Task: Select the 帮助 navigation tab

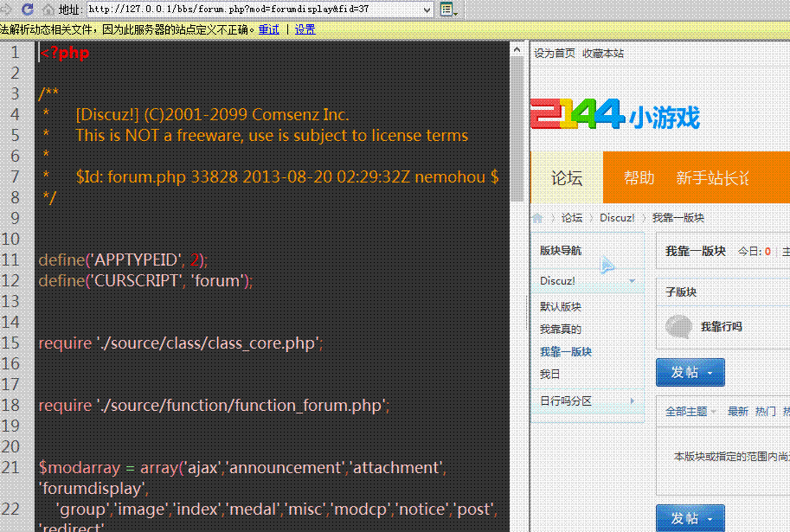Action: pyautogui.click(x=639, y=178)
